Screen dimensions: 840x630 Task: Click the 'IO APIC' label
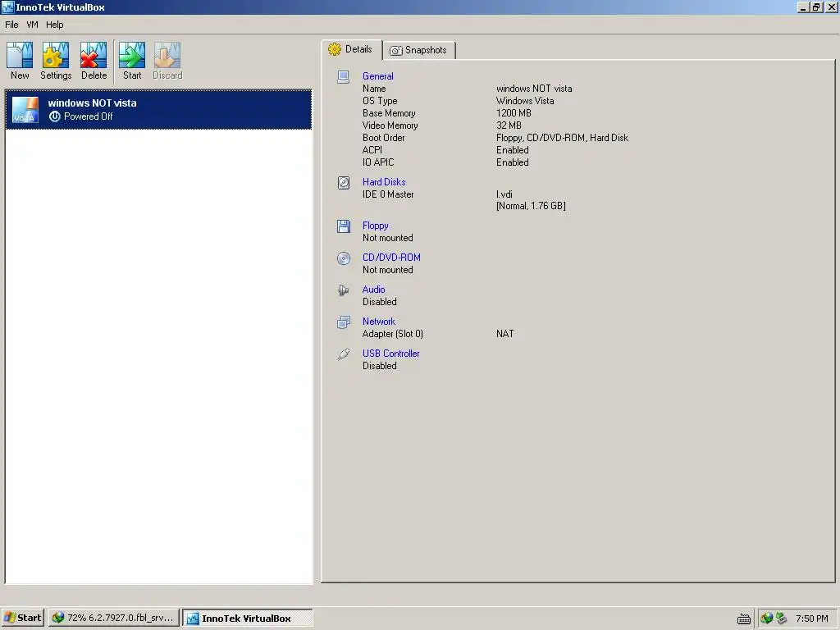[x=377, y=162]
